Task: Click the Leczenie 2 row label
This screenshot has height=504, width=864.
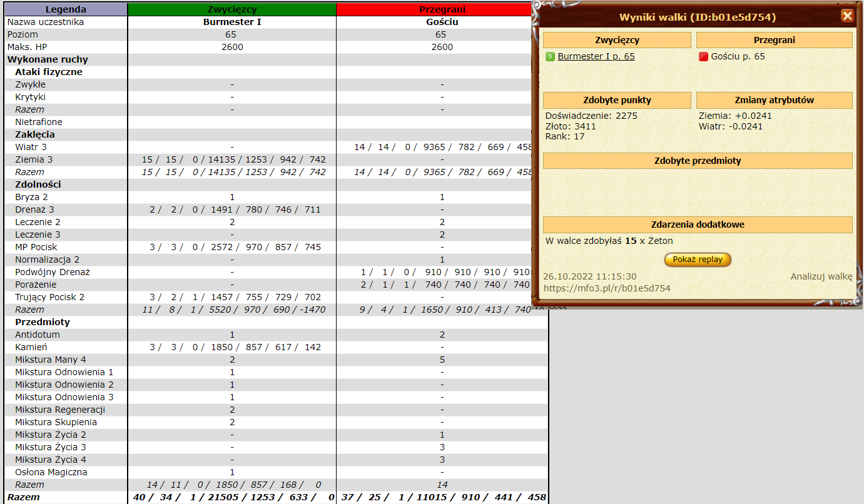Action: pyautogui.click(x=38, y=222)
